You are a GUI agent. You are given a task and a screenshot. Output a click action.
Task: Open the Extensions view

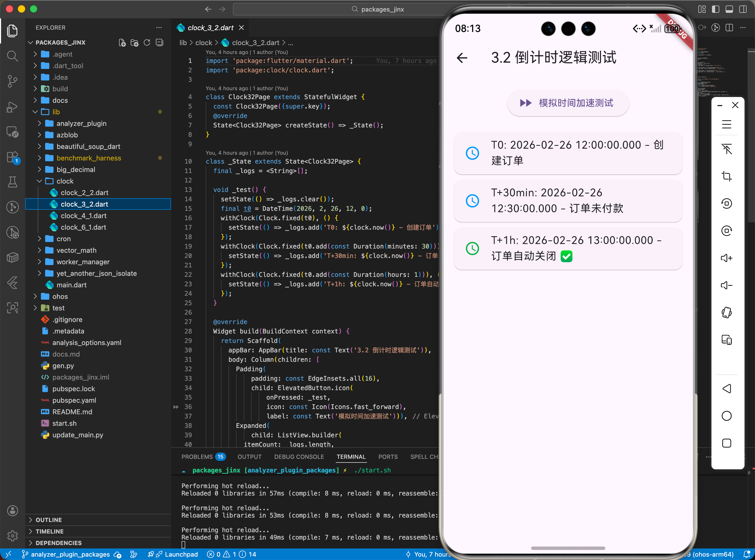13,157
